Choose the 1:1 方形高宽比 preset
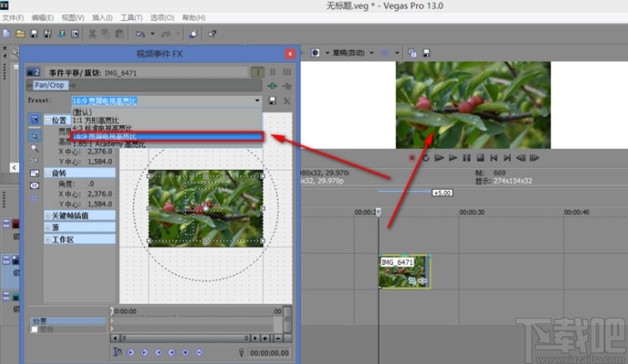The width and height of the screenshot is (628, 364). 167,121
